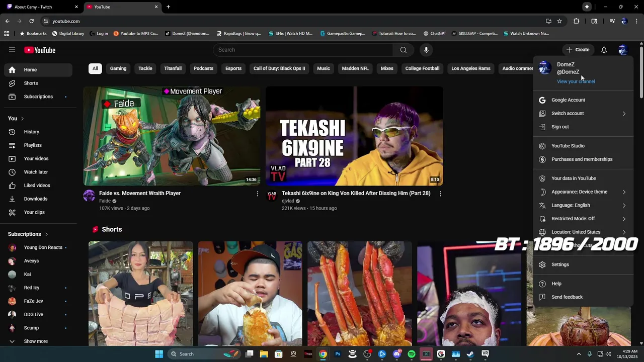Reload the page in Chrome
The width and height of the screenshot is (644, 362).
(x=31, y=21)
